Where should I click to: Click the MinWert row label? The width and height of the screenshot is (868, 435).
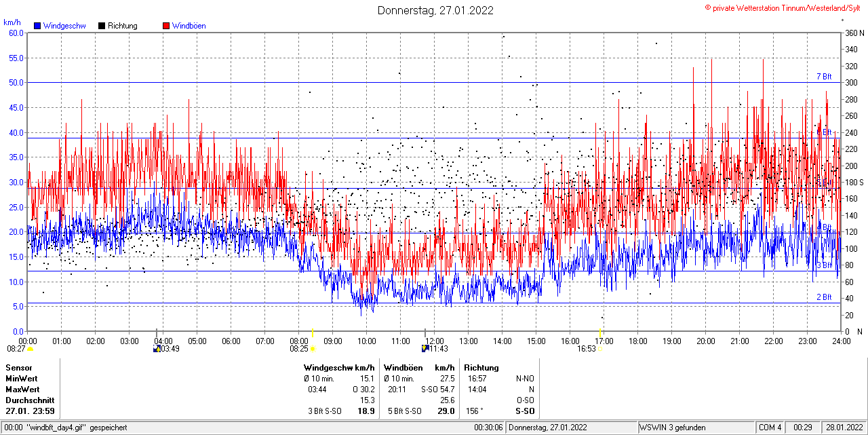tap(22, 379)
